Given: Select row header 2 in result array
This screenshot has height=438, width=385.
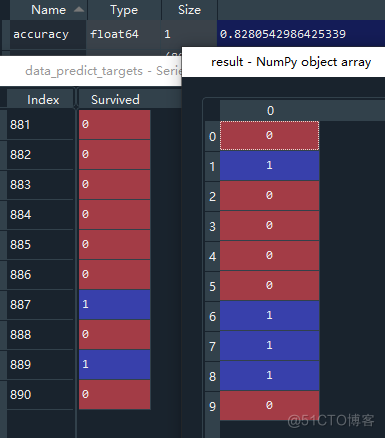Looking at the screenshot, I should pyautogui.click(x=212, y=196).
